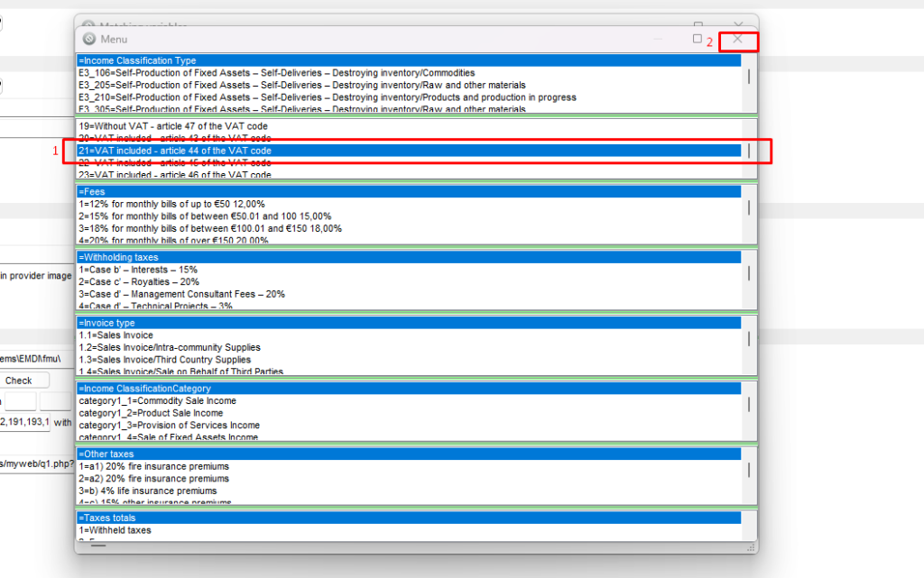Close the Menu dialog
This screenshot has width=924, height=578.
coord(738,41)
